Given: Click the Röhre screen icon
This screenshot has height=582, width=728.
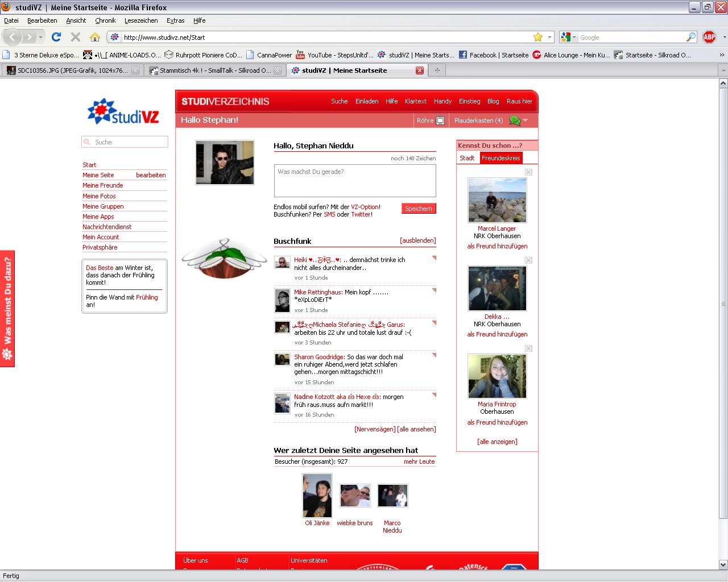Looking at the screenshot, I should coord(440,120).
